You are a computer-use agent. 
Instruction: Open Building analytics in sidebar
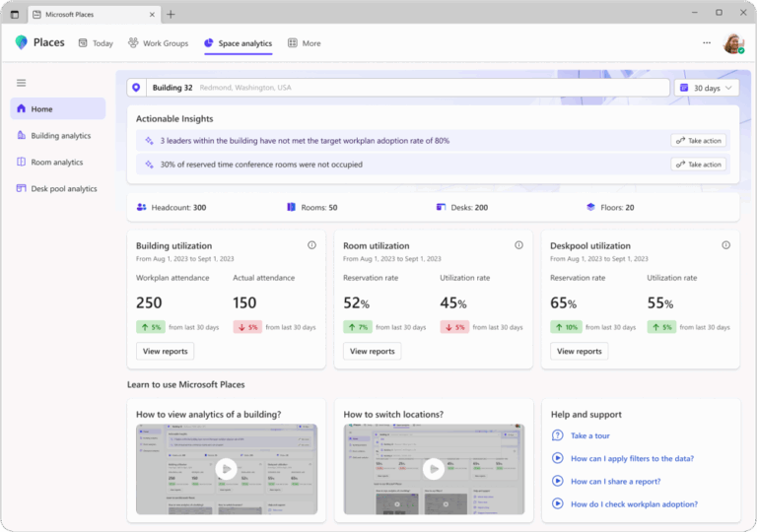click(x=59, y=136)
